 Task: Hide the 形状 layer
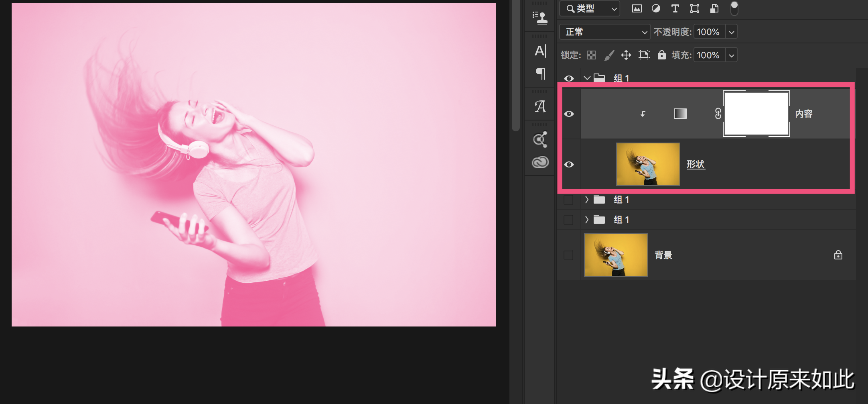[x=569, y=165]
